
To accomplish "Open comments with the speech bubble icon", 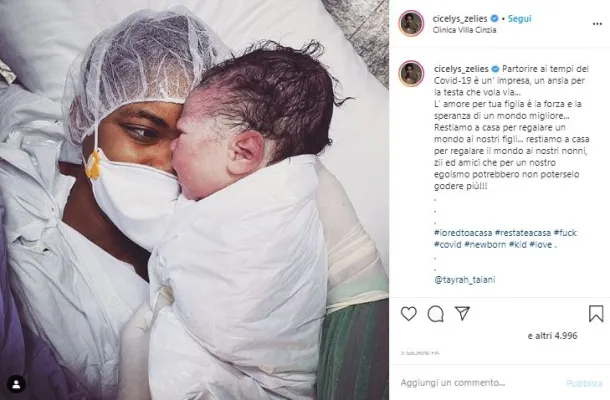I will [x=435, y=314].
